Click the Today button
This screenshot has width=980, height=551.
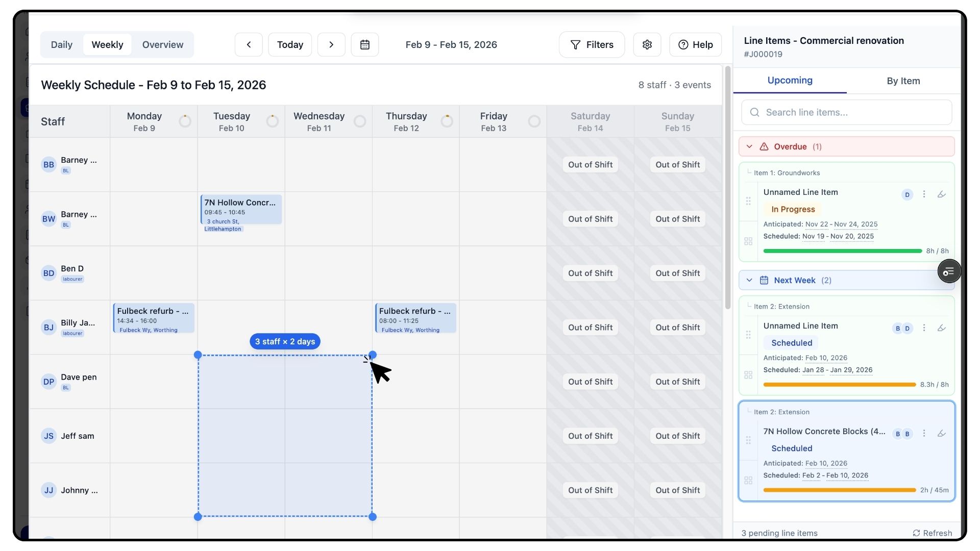click(290, 45)
